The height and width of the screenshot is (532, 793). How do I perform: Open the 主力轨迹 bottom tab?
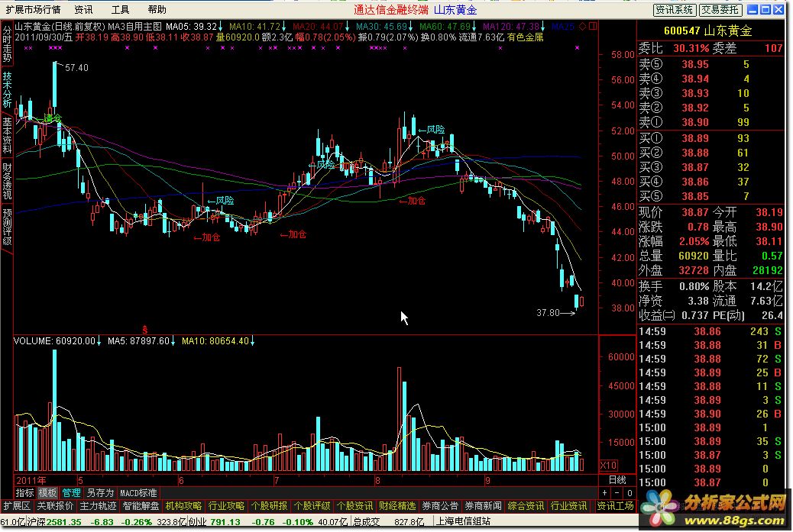[98, 506]
